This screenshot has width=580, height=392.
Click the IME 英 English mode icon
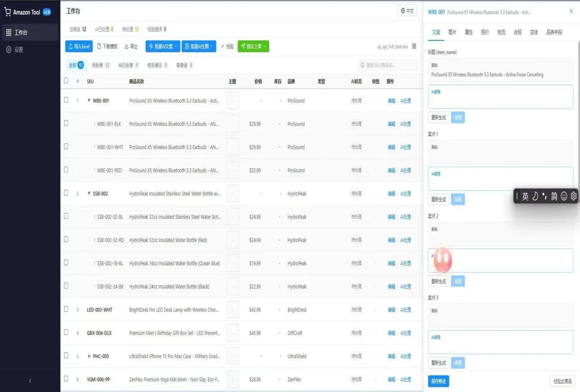coord(525,196)
